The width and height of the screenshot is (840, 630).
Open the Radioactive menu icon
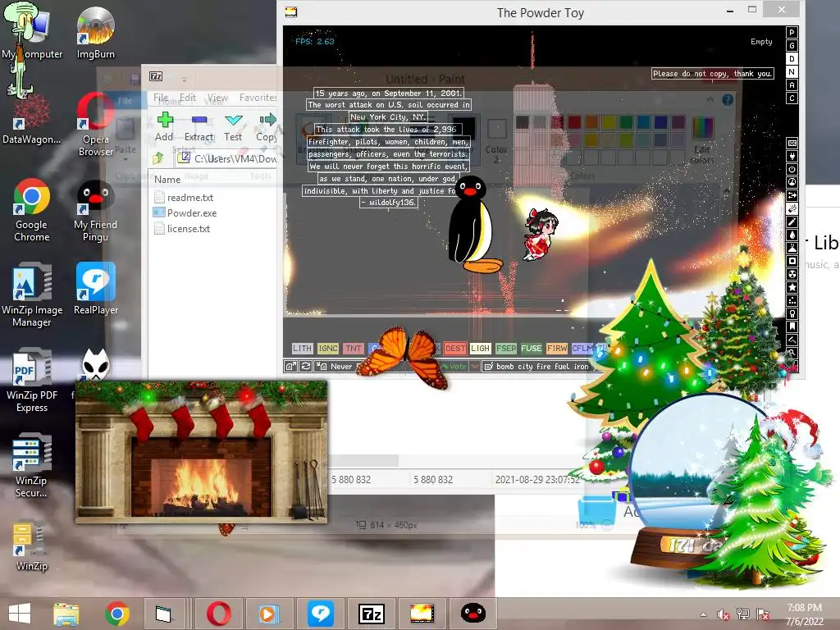[792, 274]
